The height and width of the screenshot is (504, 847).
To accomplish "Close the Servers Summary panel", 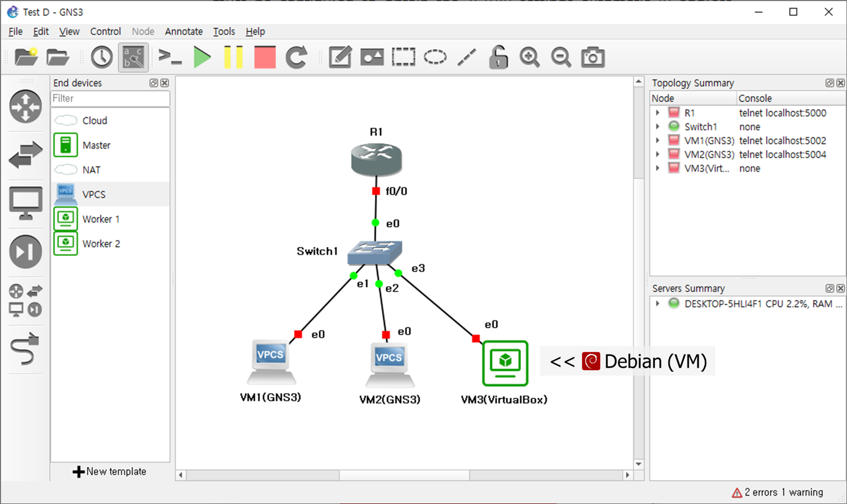I will [x=841, y=288].
